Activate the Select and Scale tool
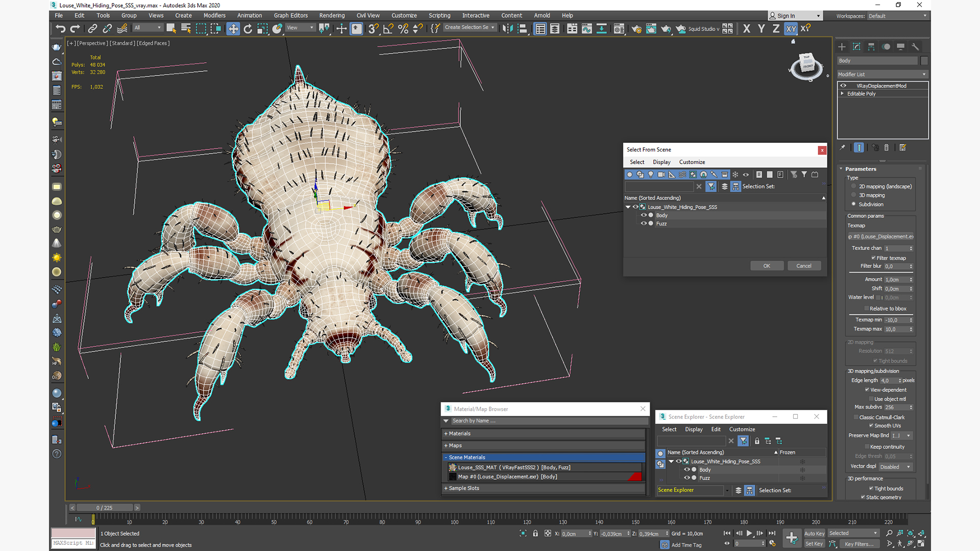Image resolution: width=980 pixels, height=551 pixels. coord(262,29)
